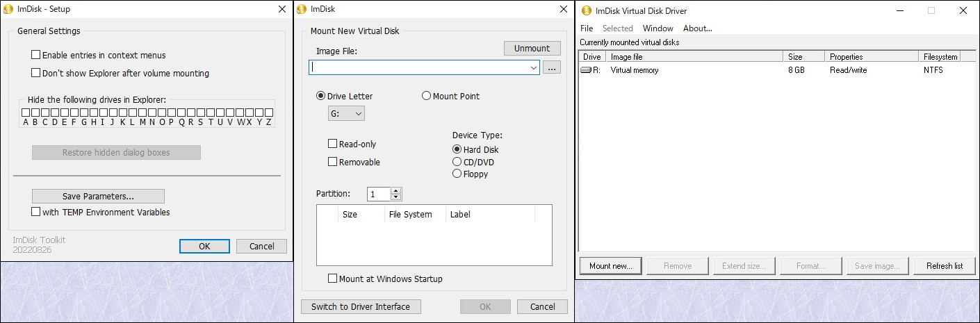Tick the hide drive M checkbox
The image size is (980, 323).
pos(142,112)
